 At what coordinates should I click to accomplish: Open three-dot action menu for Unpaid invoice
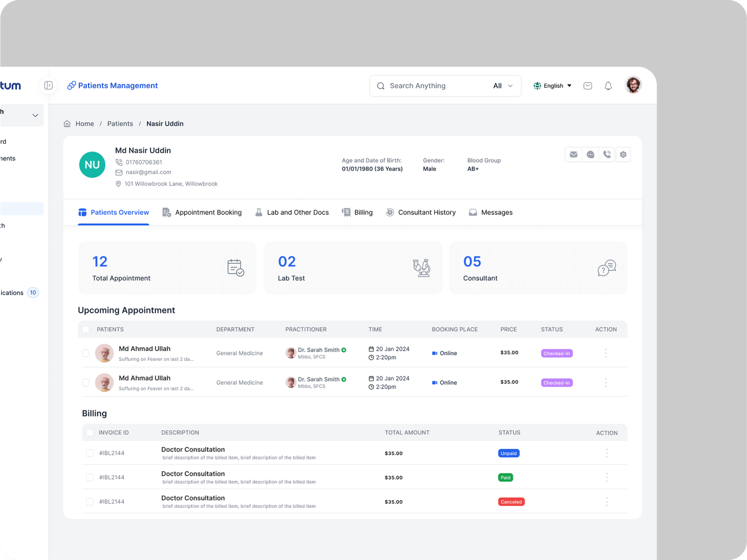tap(606, 453)
